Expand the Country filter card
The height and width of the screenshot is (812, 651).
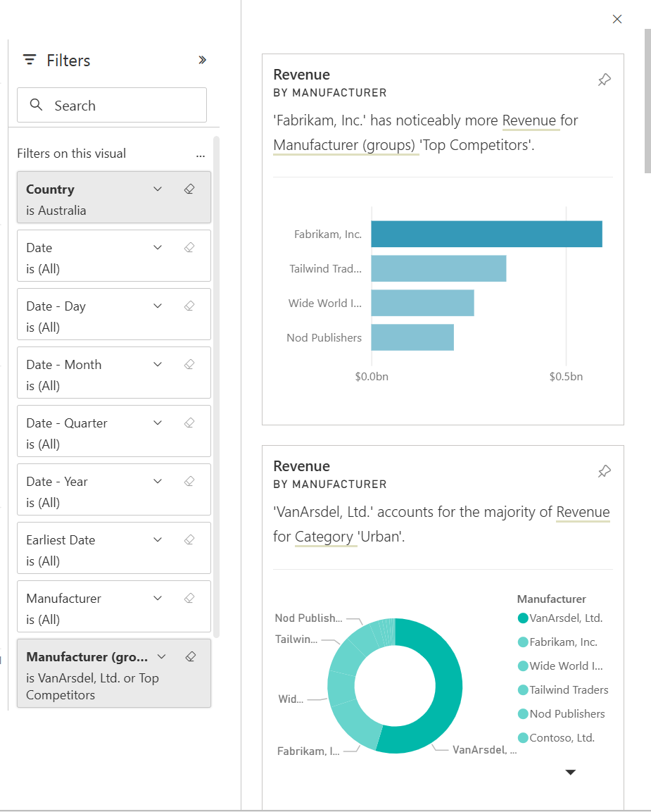(158, 189)
